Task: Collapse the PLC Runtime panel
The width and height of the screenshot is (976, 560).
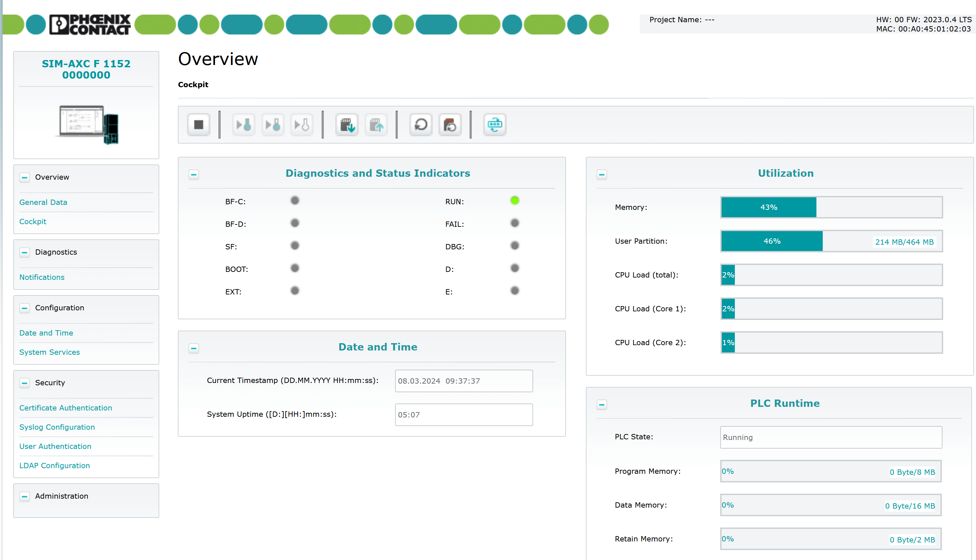Action: [601, 404]
